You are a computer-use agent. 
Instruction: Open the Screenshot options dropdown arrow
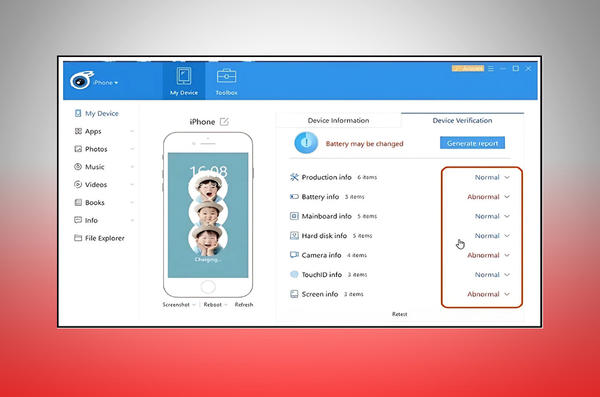[x=194, y=305]
